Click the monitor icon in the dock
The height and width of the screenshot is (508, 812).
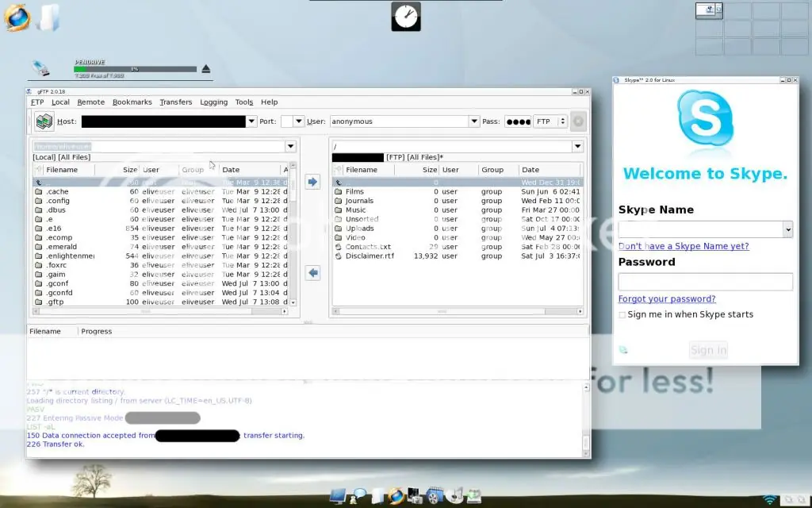point(338,496)
